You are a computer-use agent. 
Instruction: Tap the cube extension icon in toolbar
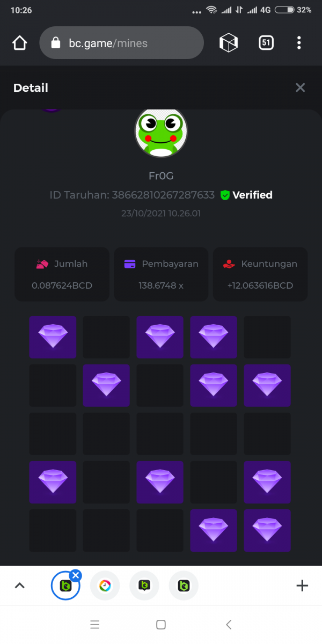[x=229, y=43]
